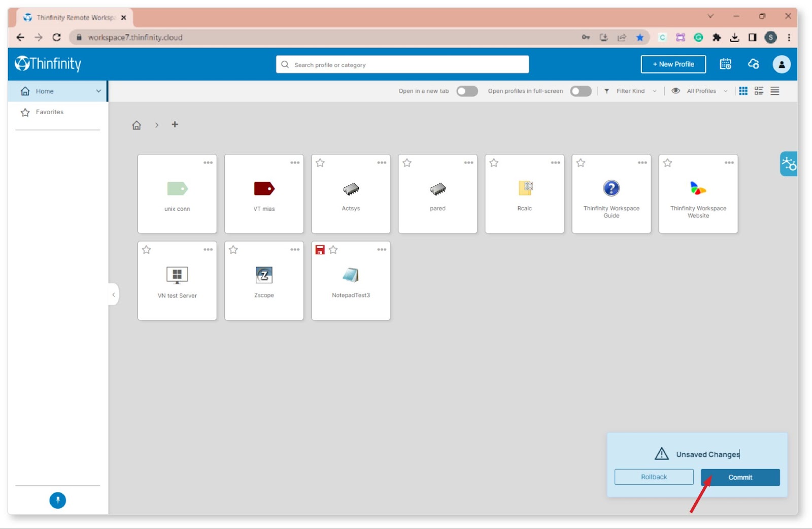Switch to detailed list view

point(759,91)
